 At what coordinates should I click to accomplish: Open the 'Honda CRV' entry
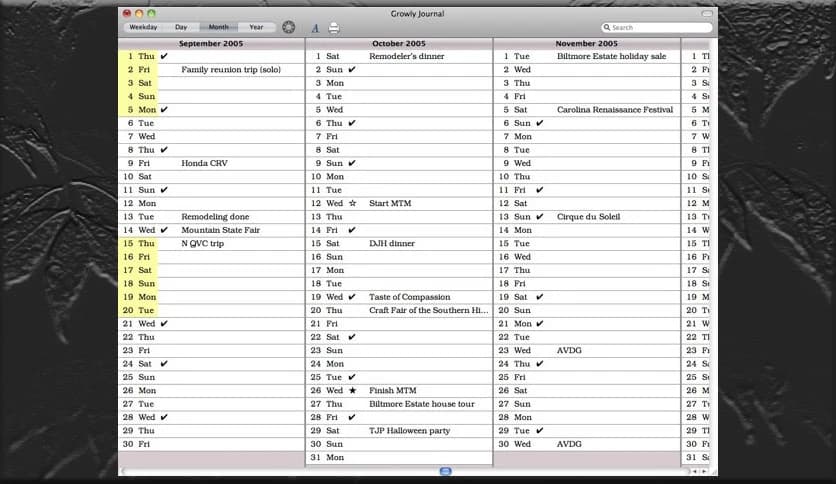tap(204, 163)
